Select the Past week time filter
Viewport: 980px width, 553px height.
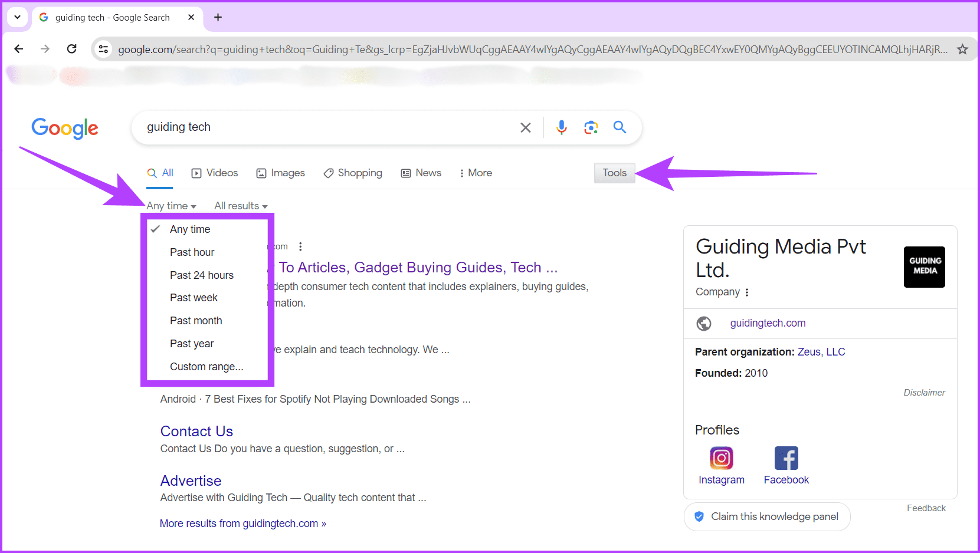[x=194, y=298]
